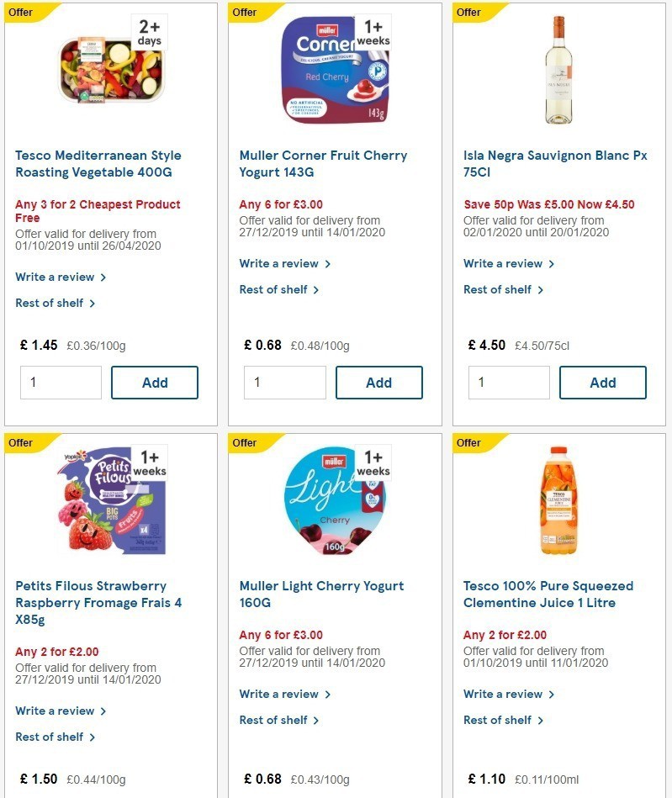Click the quantity field for Mediterranean Roasting Vegetables

[60, 383]
